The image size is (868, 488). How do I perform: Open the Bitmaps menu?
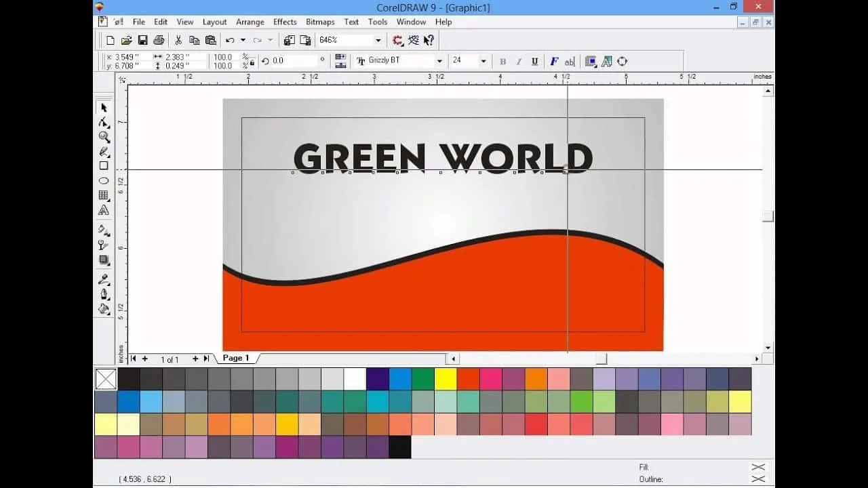320,22
